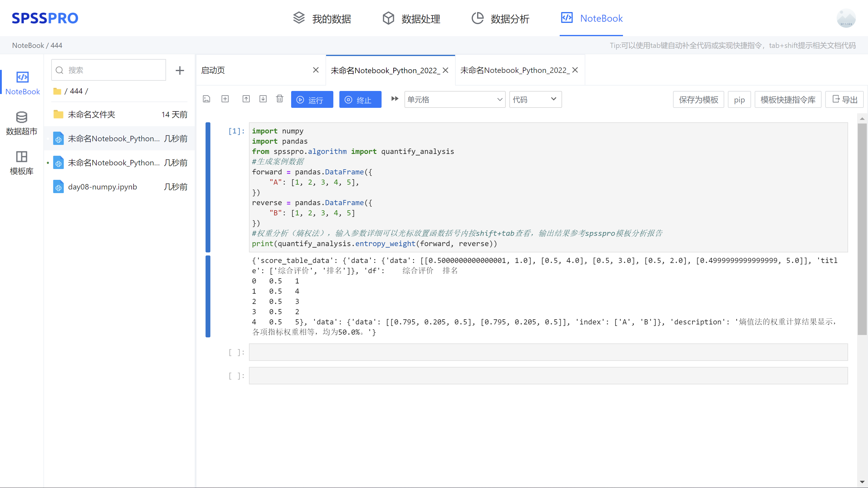The height and width of the screenshot is (488, 868).
Task: Open the 模板库 panel
Action: pos(22,163)
